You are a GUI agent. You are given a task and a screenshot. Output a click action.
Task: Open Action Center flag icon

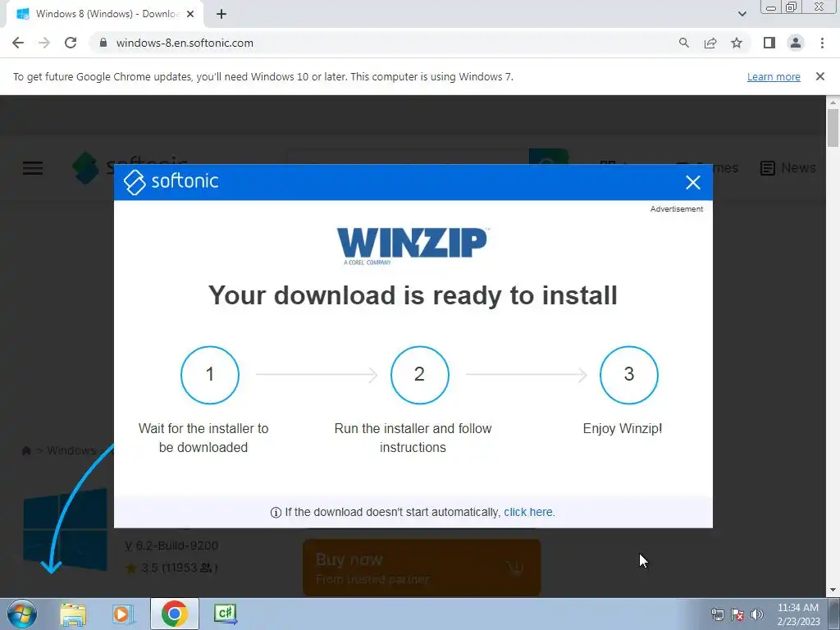coord(737,614)
